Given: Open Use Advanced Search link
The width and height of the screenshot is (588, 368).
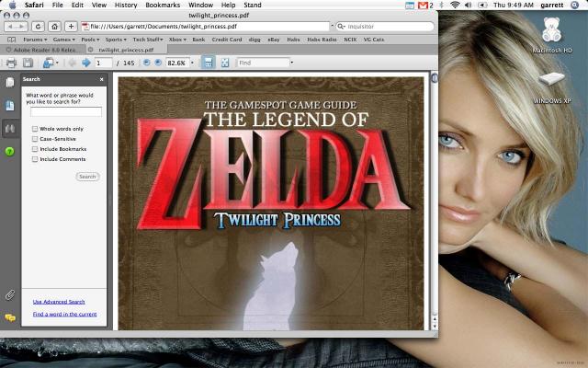Looking at the screenshot, I should pyautogui.click(x=59, y=302).
